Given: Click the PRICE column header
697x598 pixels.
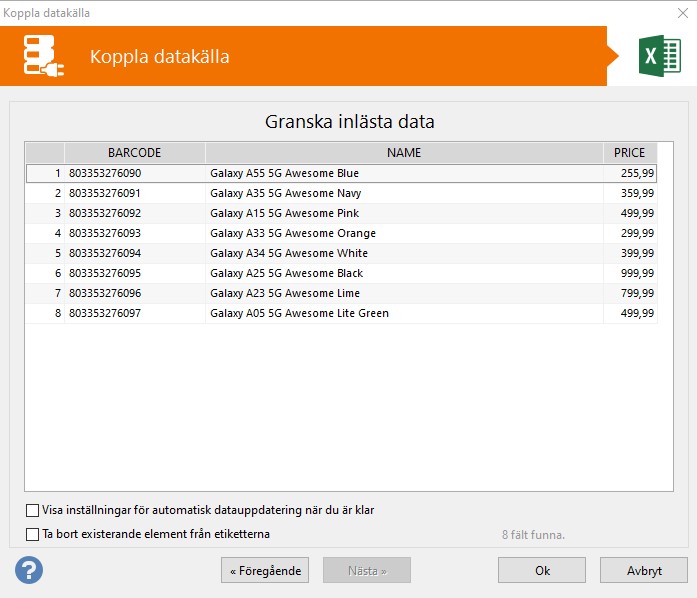Looking at the screenshot, I should pyautogui.click(x=629, y=153).
